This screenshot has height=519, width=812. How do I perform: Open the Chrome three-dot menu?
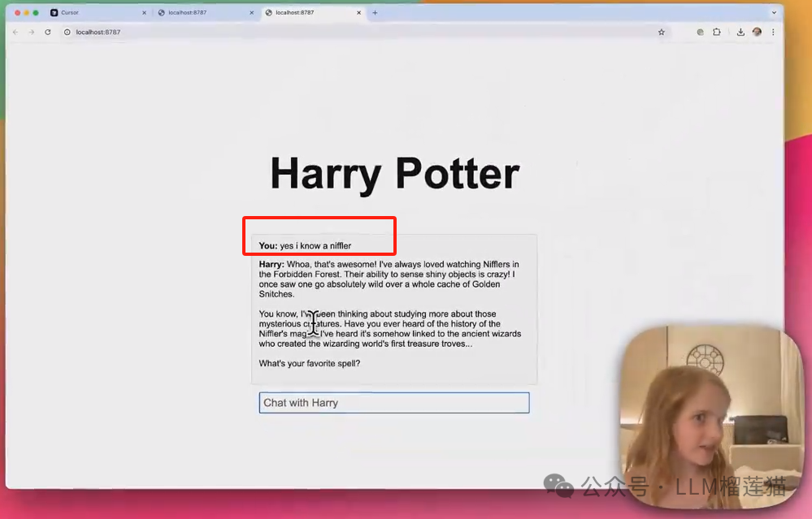773,32
